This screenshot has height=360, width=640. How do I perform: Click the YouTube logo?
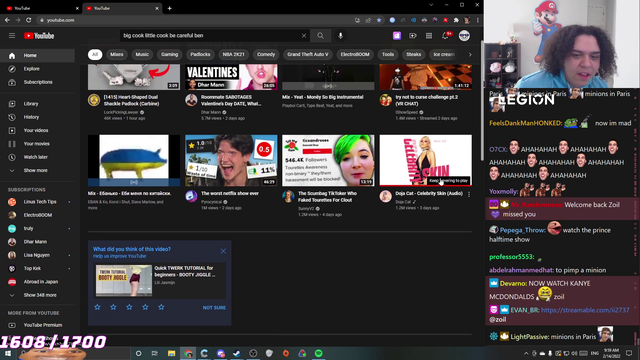pos(39,36)
